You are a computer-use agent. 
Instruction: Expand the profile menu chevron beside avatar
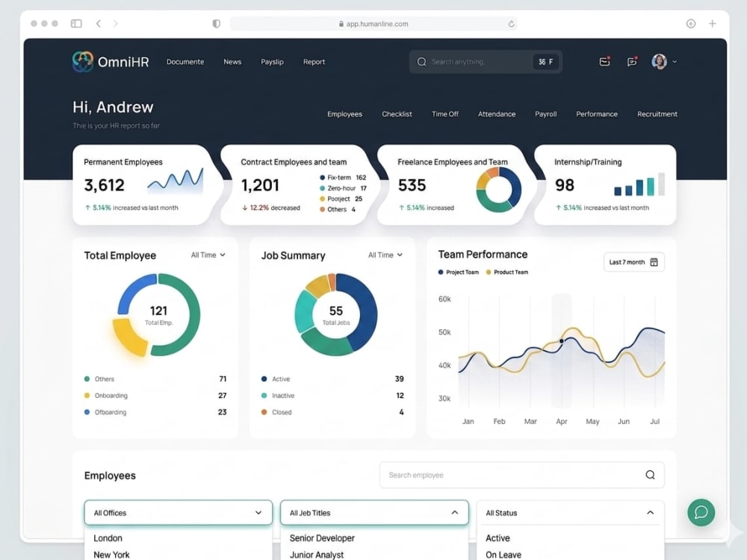pyautogui.click(x=674, y=62)
